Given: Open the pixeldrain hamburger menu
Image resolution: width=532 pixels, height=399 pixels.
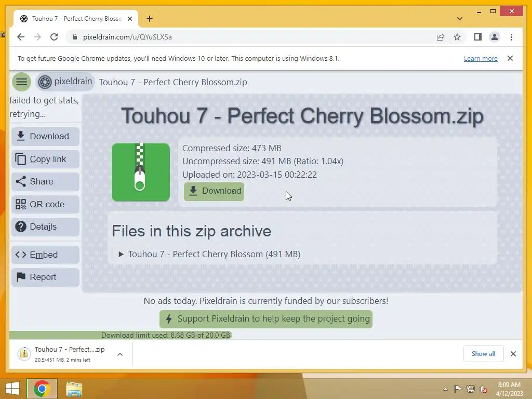Looking at the screenshot, I should click(21, 82).
